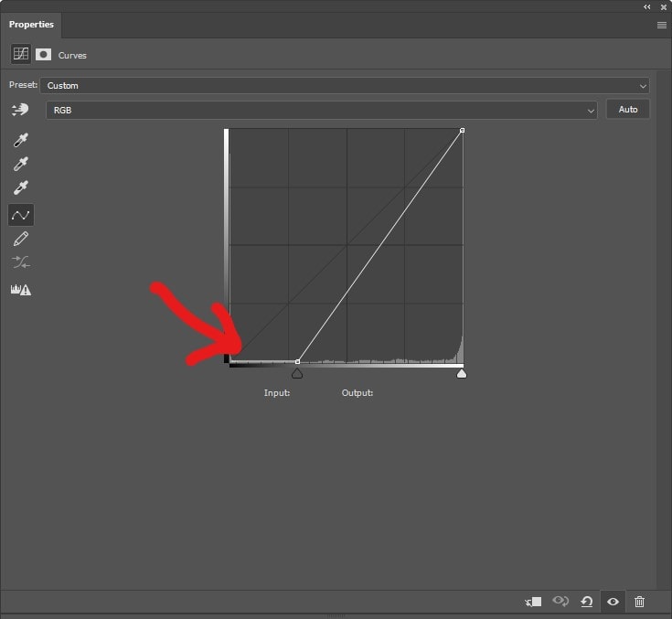Open the Properties panel flyout menu
The image size is (672, 619).
662,26
